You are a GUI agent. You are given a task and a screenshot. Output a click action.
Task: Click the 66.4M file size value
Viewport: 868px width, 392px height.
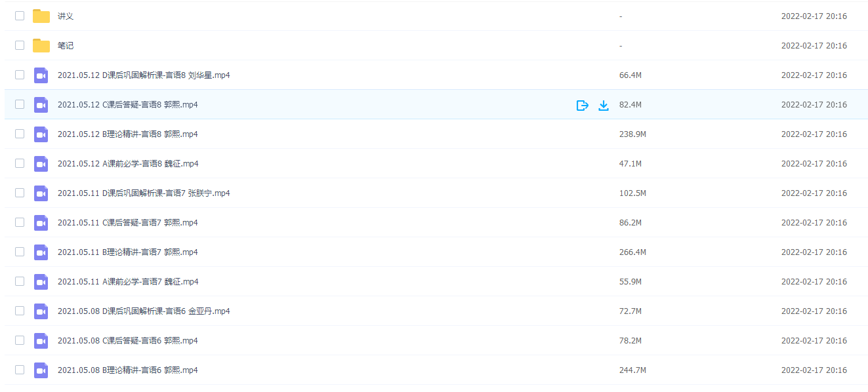(x=630, y=75)
